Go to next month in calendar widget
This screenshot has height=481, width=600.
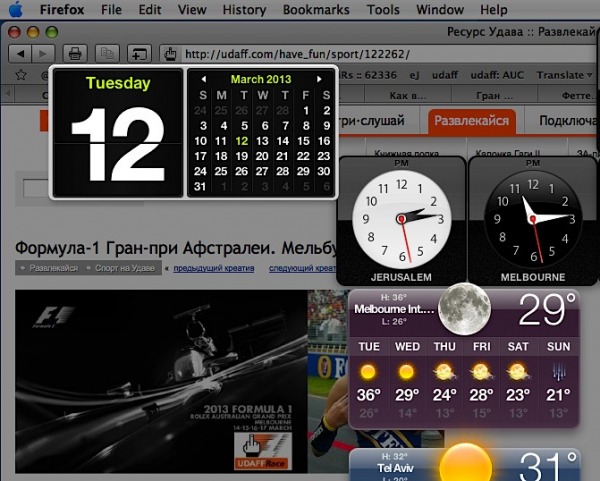tap(319, 79)
